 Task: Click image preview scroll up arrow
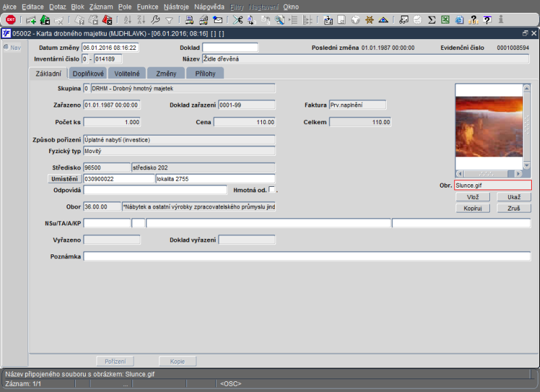[x=526, y=88]
